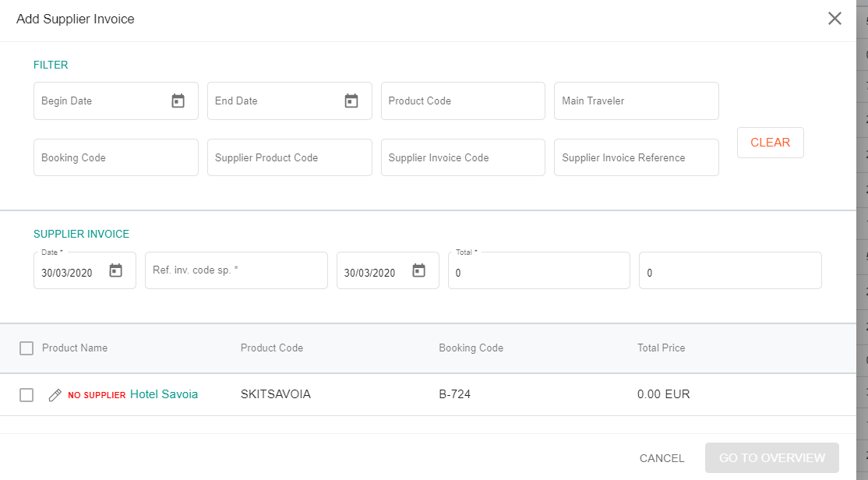Click the Add Supplier Invoice dialog title
Viewport: 868px width, 480px height.
tap(76, 19)
